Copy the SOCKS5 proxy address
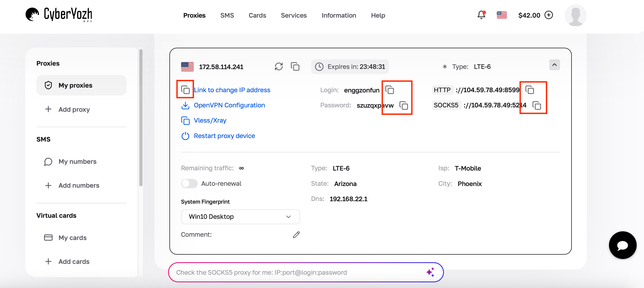Viewport: 644px width, 288px height. (x=537, y=106)
